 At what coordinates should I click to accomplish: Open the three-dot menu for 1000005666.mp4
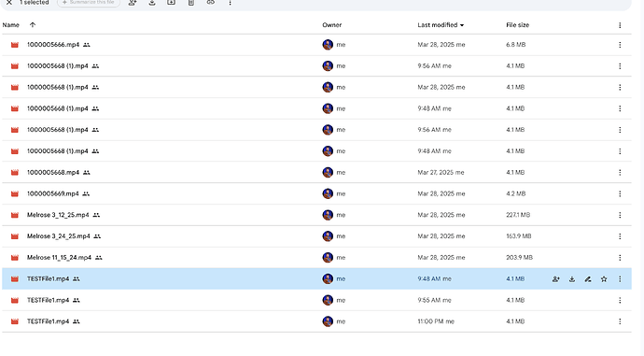coord(620,45)
